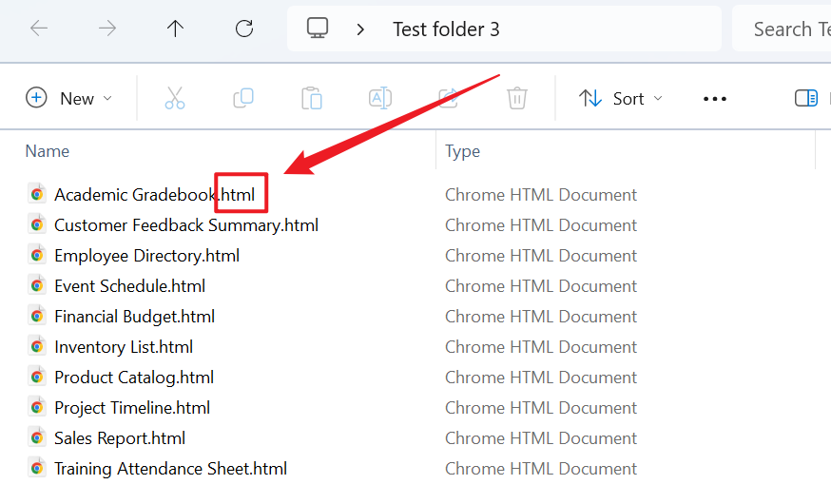Viewport: 831px width, 504px height.
Task: Click the Cut scissors icon
Action: (x=175, y=99)
